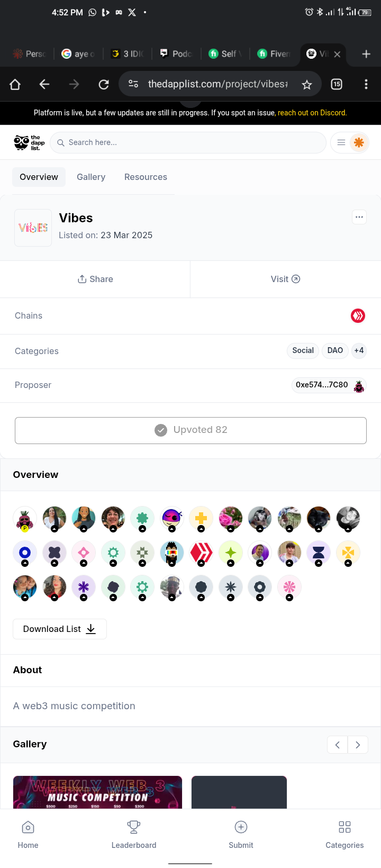
Task: Switch to the Resources tab
Action: [x=146, y=177]
